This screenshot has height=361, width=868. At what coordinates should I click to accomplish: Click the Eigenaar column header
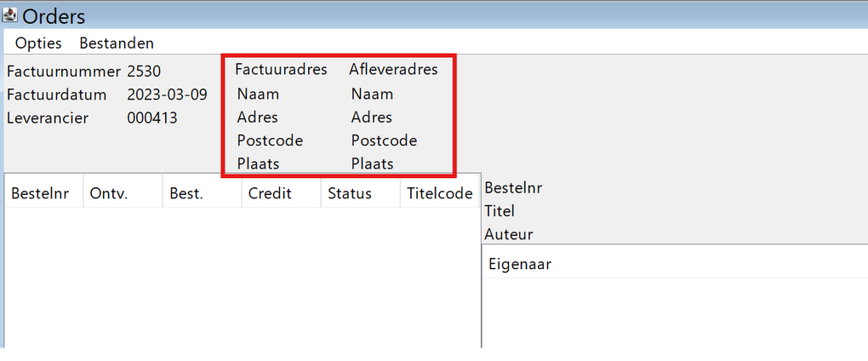(520, 264)
